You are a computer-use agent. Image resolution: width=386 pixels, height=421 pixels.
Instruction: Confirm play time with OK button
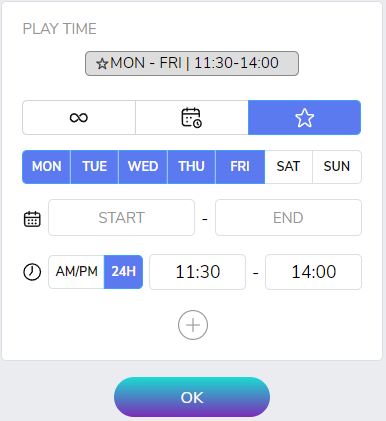[192, 397]
